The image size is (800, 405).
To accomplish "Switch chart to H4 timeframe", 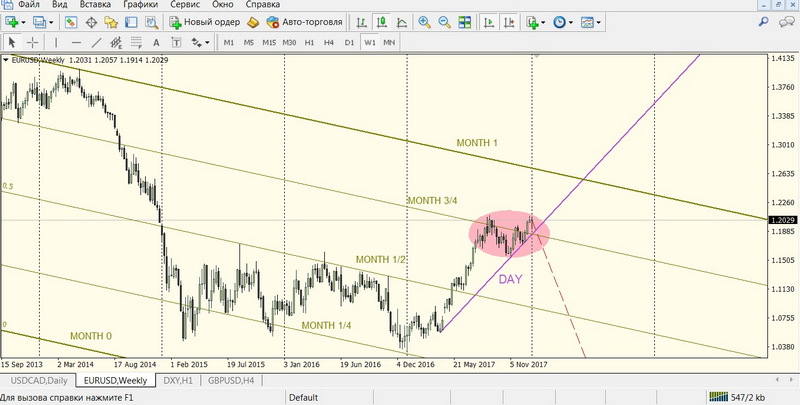I will [x=329, y=43].
